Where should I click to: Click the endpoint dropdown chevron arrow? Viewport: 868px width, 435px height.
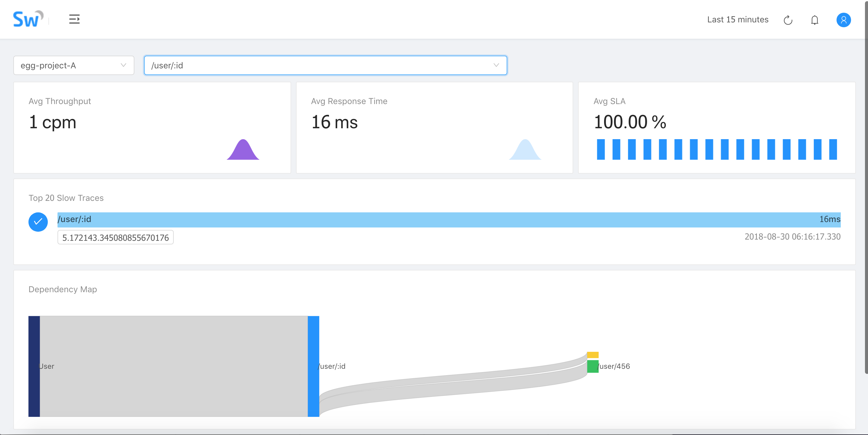pyautogui.click(x=496, y=65)
